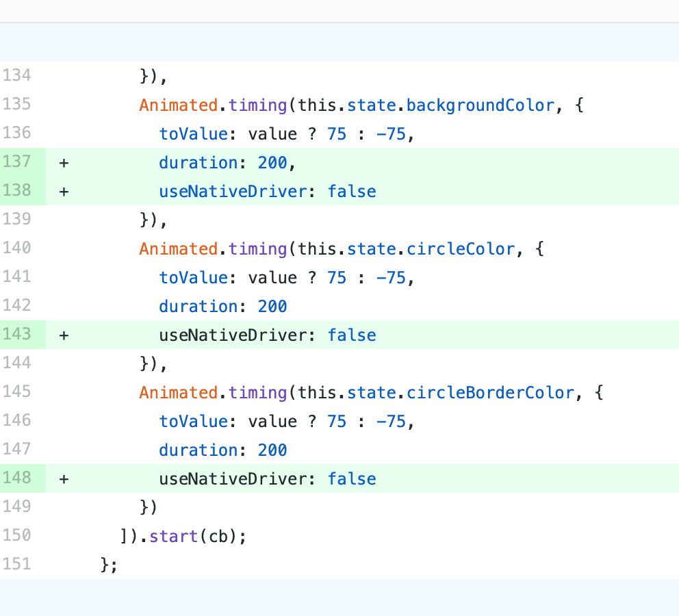Click 'useNativeDriver: false' on line 148
This screenshot has height=616, width=679.
pos(268,479)
